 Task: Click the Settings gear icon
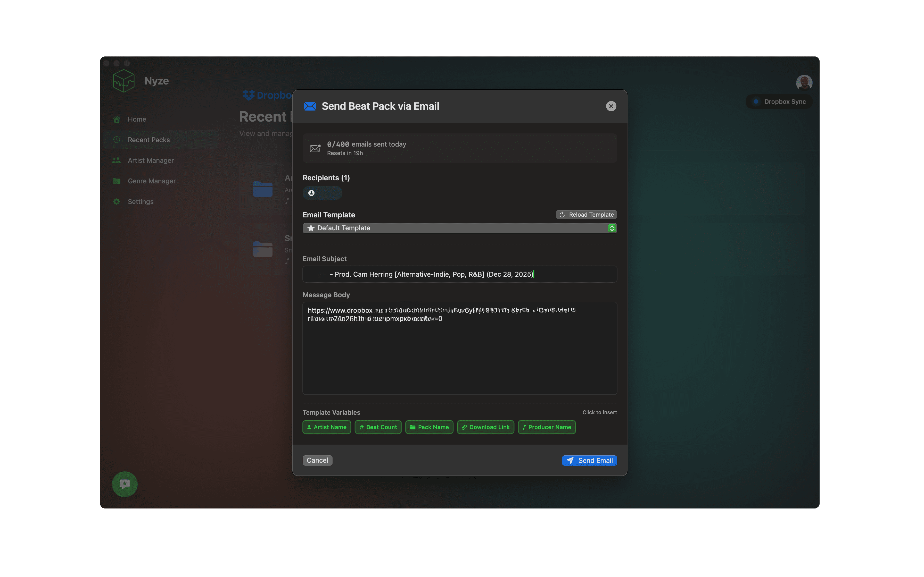pos(117,201)
